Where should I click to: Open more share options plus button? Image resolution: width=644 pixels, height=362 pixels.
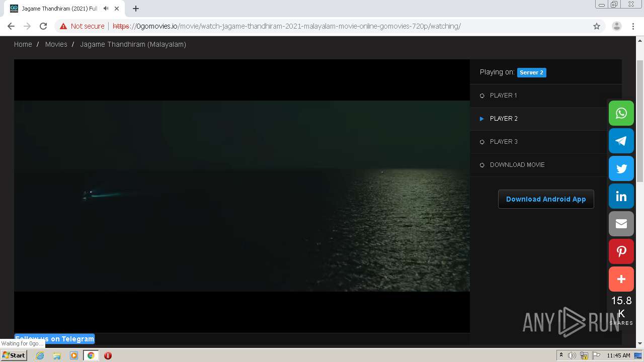pos(621,279)
